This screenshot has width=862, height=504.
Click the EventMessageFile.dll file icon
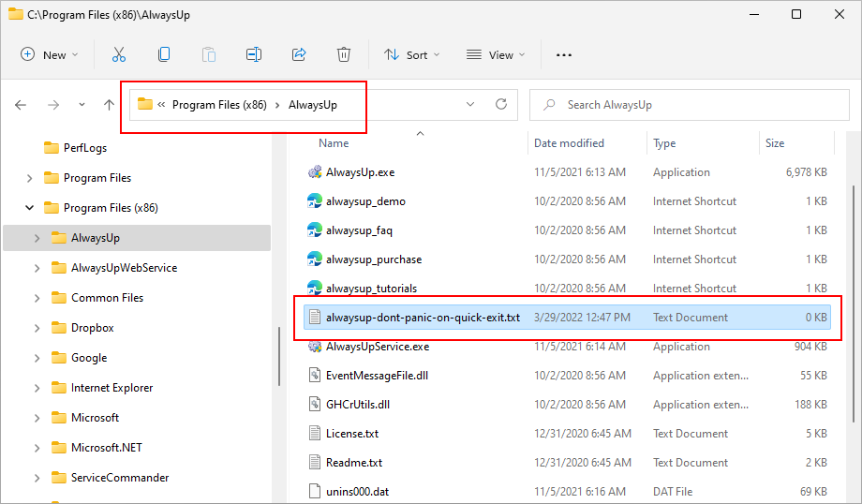click(315, 376)
